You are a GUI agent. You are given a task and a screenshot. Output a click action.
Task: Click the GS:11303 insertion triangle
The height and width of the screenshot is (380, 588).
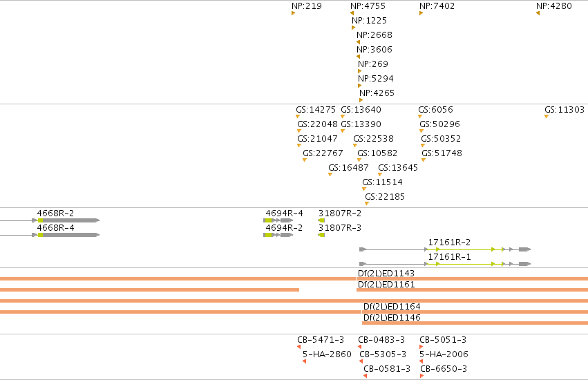[x=547, y=117]
